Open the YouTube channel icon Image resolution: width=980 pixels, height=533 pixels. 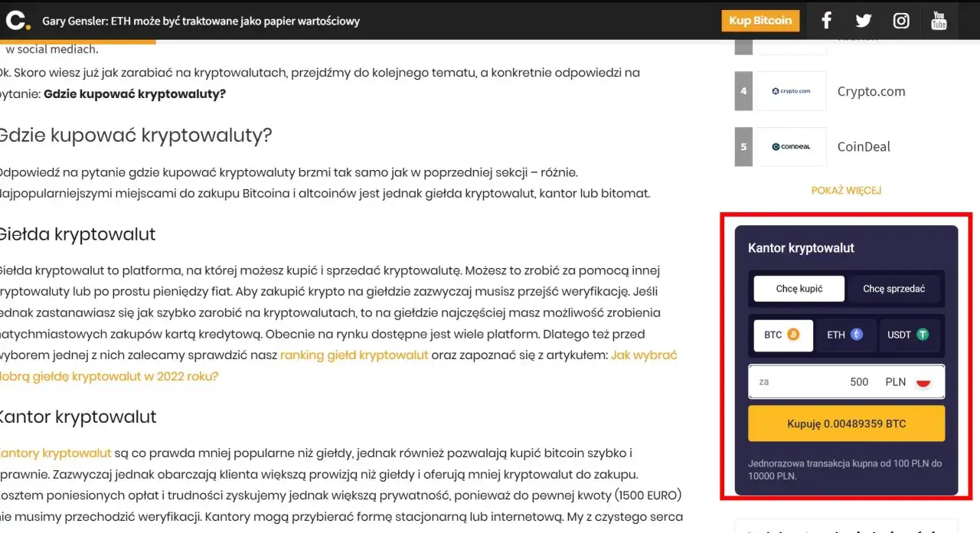(x=939, y=21)
